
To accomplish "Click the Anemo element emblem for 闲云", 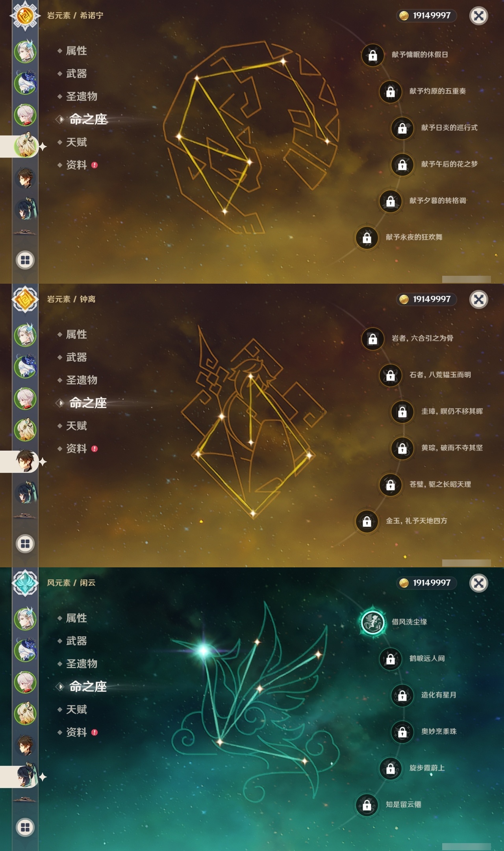I will [25, 583].
